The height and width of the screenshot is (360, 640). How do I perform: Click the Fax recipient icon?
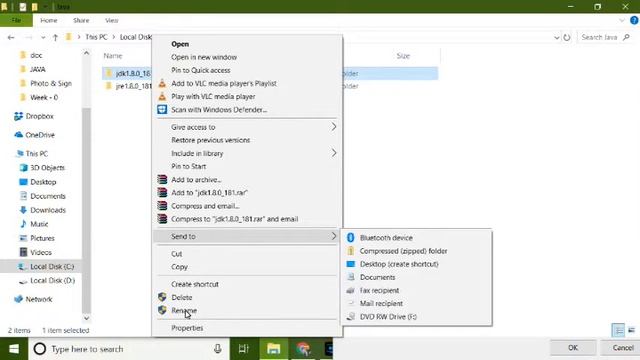pyautogui.click(x=350, y=290)
